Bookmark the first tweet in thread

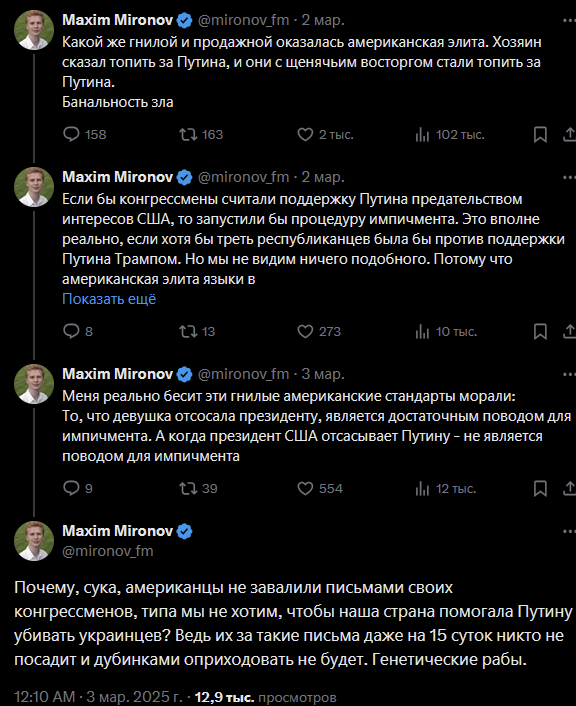coord(540,134)
